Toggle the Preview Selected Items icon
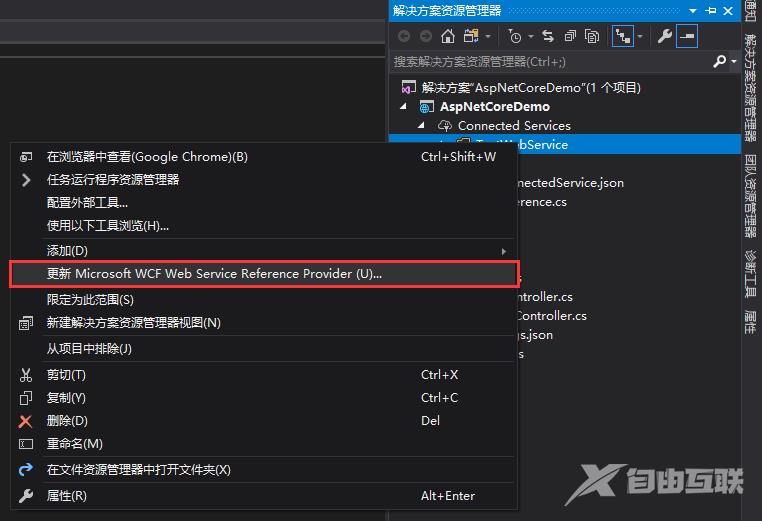 pyautogui.click(x=687, y=36)
